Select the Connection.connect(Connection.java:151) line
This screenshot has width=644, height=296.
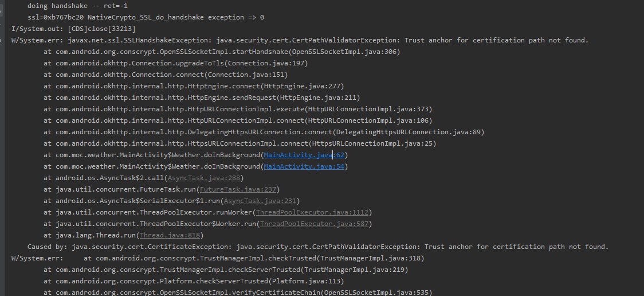[x=166, y=75]
